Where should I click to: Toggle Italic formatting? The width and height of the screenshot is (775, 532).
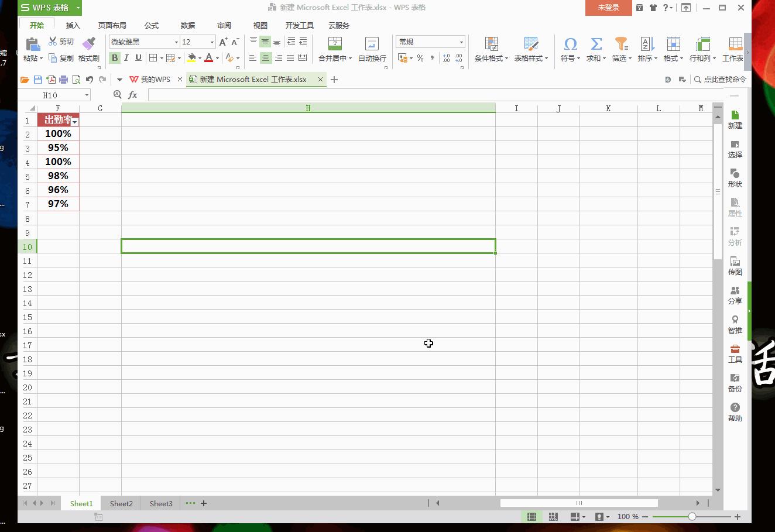click(x=126, y=58)
